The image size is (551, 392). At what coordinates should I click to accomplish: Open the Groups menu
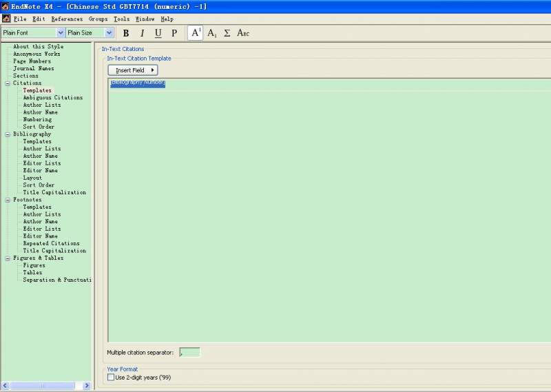98,19
